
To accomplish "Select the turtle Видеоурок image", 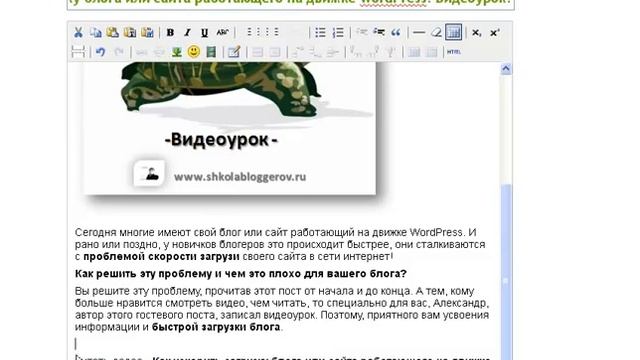I will pos(230,129).
